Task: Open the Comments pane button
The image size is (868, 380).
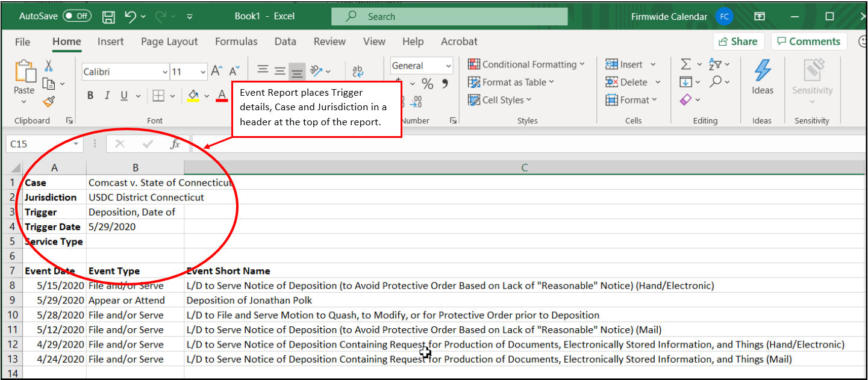Action: (x=808, y=42)
